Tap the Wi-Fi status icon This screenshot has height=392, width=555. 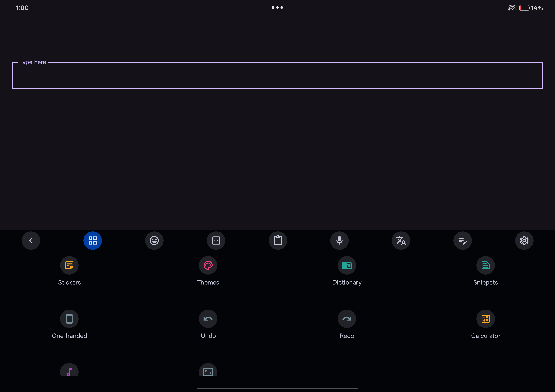point(512,8)
